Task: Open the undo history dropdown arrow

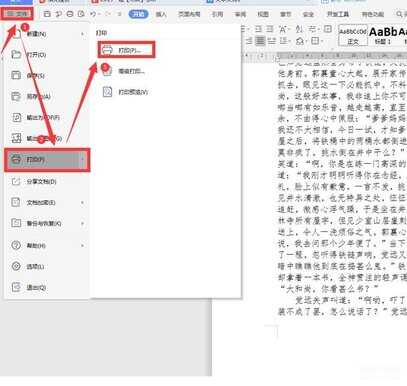Action: pos(100,14)
